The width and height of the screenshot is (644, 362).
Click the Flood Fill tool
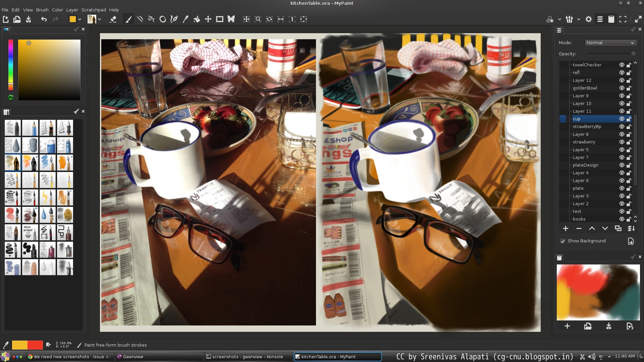pos(196,19)
